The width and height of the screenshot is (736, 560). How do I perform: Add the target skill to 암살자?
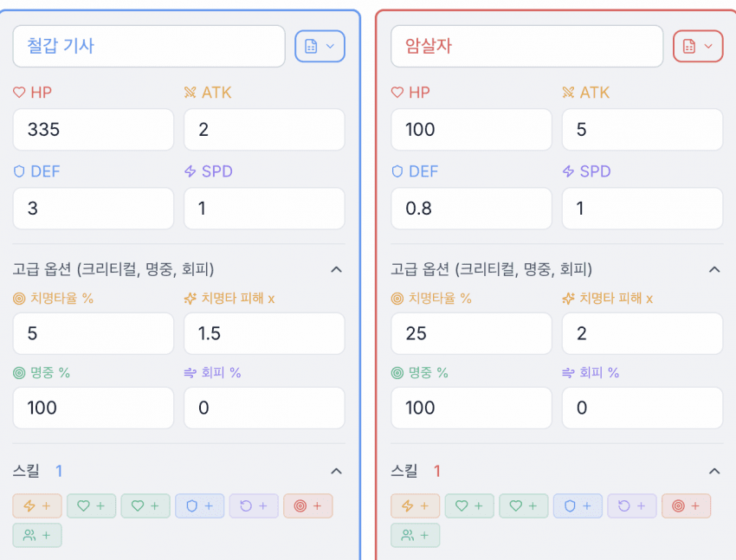click(686, 506)
